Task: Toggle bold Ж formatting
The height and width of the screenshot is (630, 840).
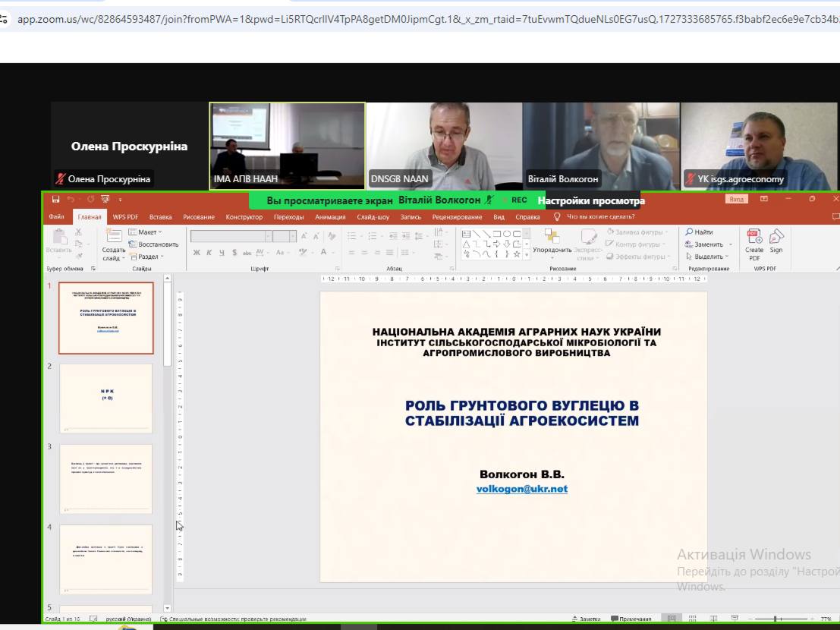Action: [197, 252]
